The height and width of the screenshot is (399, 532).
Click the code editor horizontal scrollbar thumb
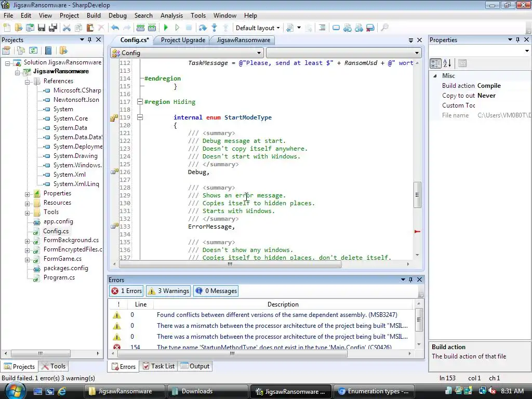[x=230, y=264]
